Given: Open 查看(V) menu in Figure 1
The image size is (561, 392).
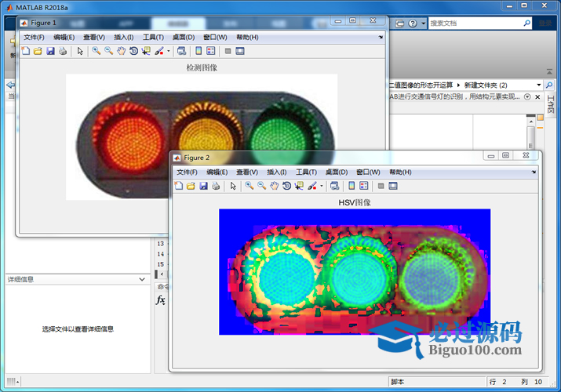Looking at the screenshot, I should point(94,37).
